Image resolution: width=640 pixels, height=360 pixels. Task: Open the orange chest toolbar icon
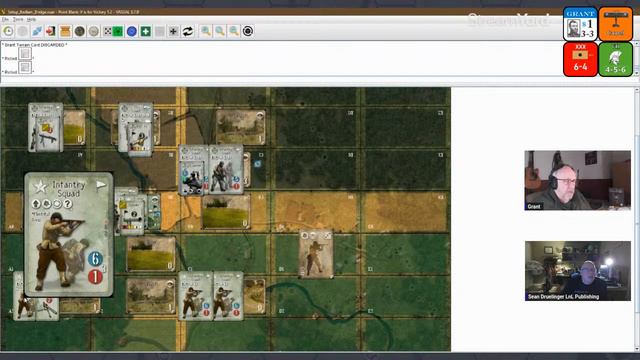65,31
